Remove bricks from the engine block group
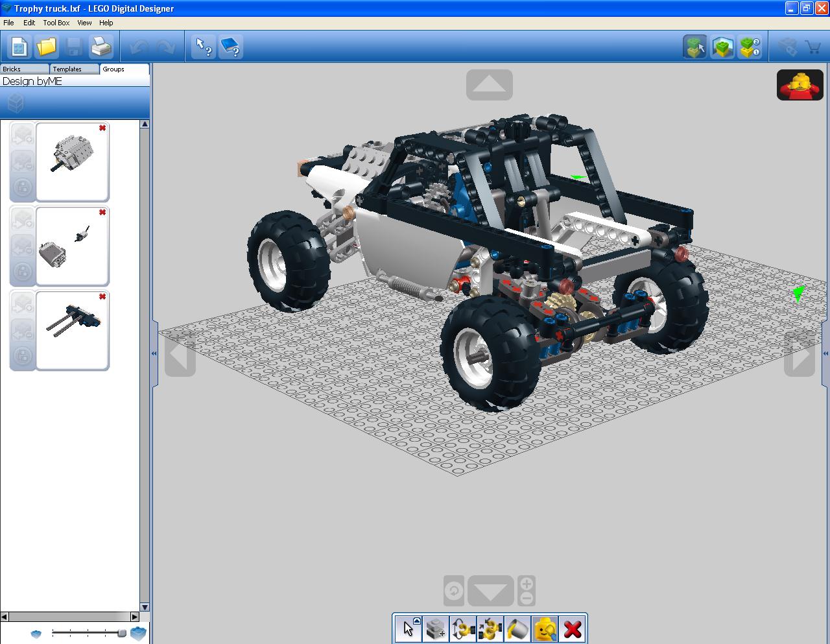The width and height of the screenshot is (830, 644). [x=23, y=161]
